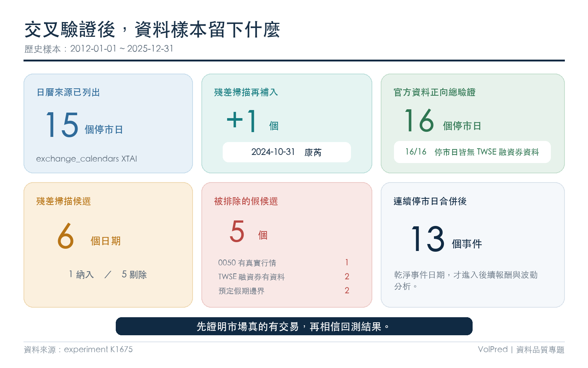Image resolution: width=588 pixels, height=368 pixels.
Task: Click the subtitle 歷史樣本：2012-01-01 ~ 2025-12-31
Action: 99,49
